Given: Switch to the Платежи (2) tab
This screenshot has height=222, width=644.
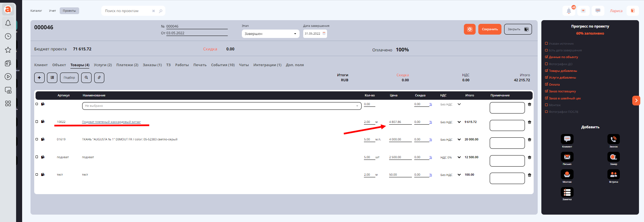Looking at the screenshot, I should pyautogui.click(x=127, y=65).
